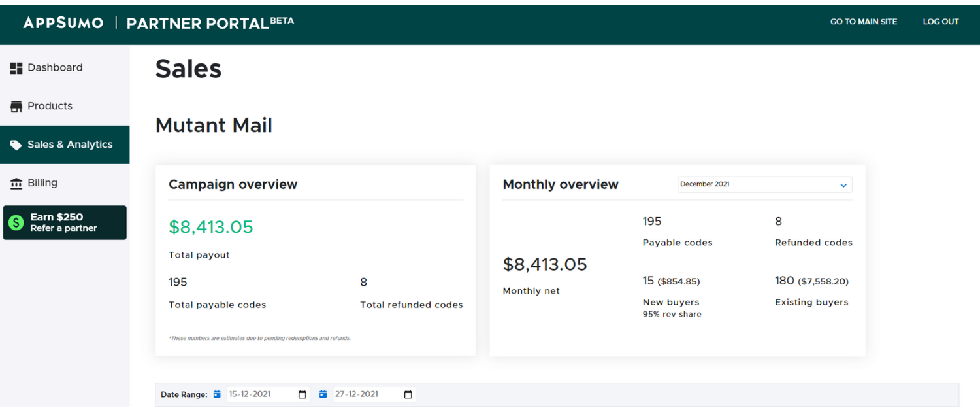Click LOG OUT in the header
The height and width of the screenshot is (412, 980).
click(x=941, y=22)
